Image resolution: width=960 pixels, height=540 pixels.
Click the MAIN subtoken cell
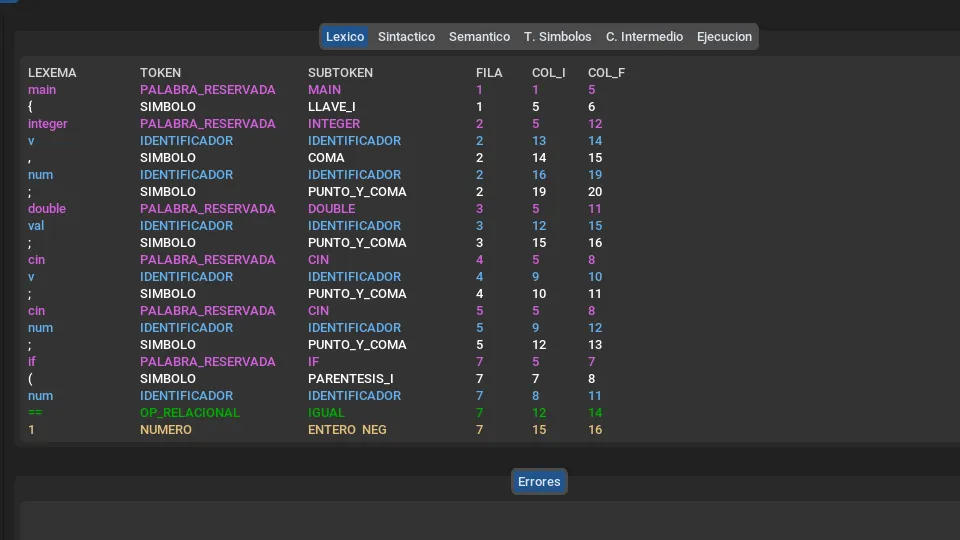pyautogui.click(x=324, y=90)
